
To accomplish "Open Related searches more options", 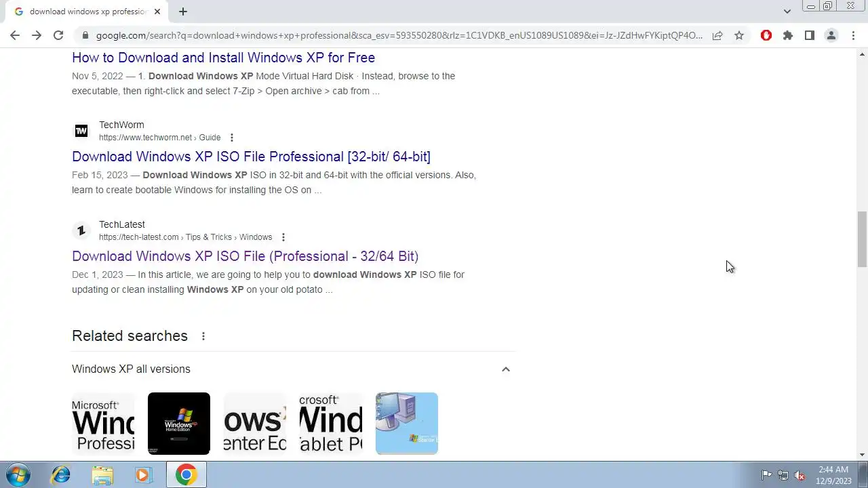I will coord(203,336).
